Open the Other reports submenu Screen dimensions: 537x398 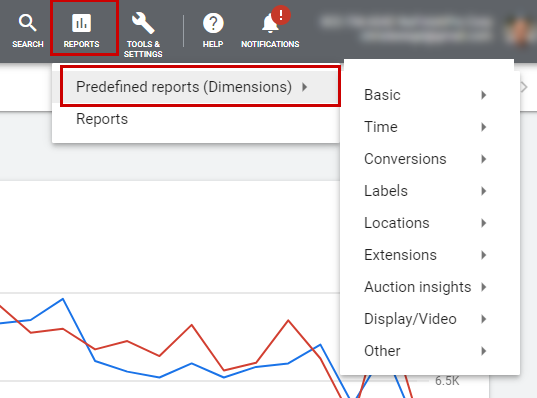pyautogui.click(x=430, y=351)
